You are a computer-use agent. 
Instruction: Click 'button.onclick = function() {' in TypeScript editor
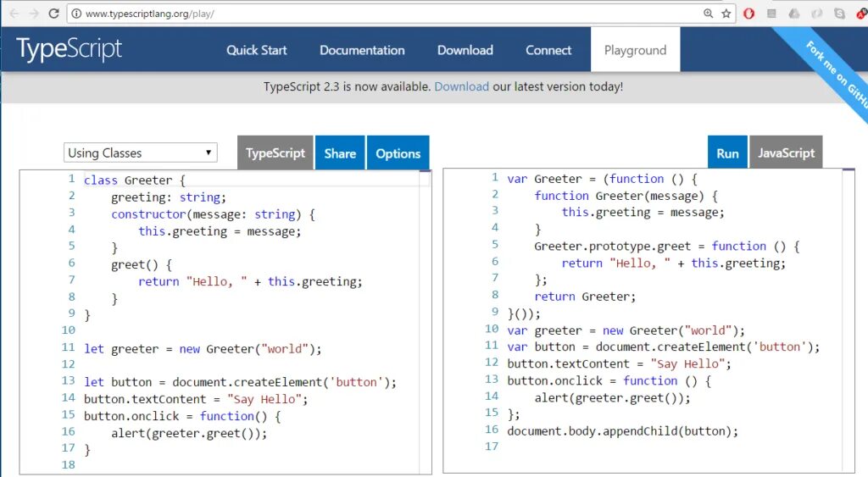(x=183, y=416)
